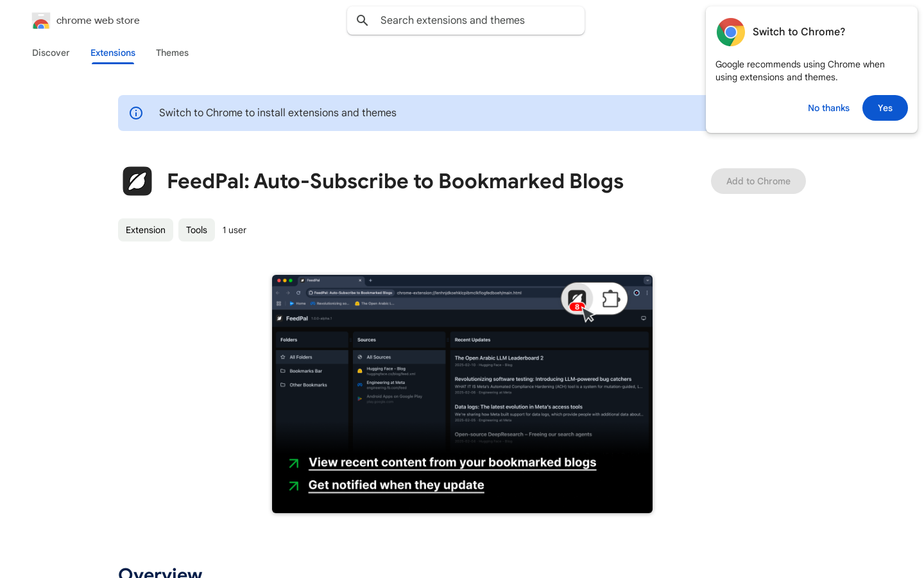Decline with the No thanks button
This screenshot has height=578, width=924.
(828, 108)
